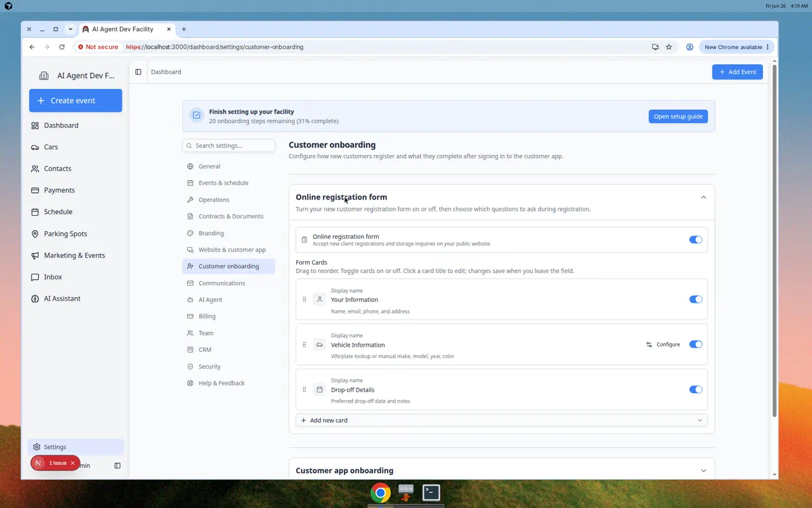Open the General settings tab
This screenshot has height=508, width=812.
[x=228, y=166]
